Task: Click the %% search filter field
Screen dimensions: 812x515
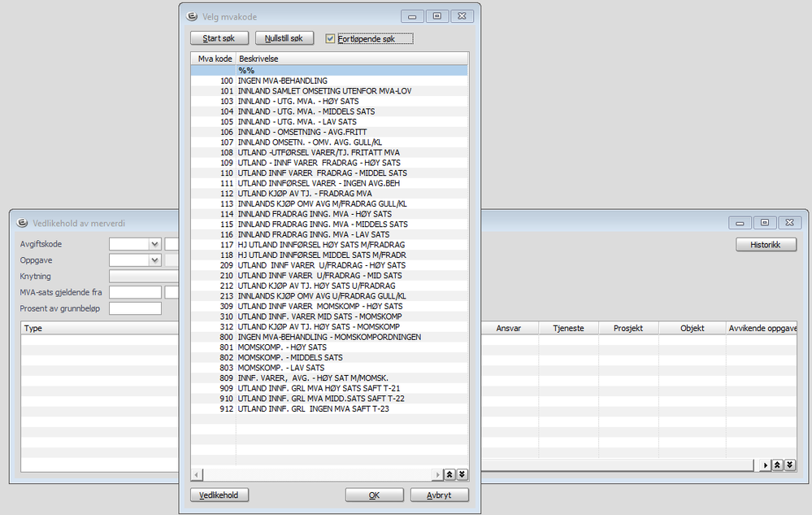Action: pyautogui.click(x=352, y=70)
